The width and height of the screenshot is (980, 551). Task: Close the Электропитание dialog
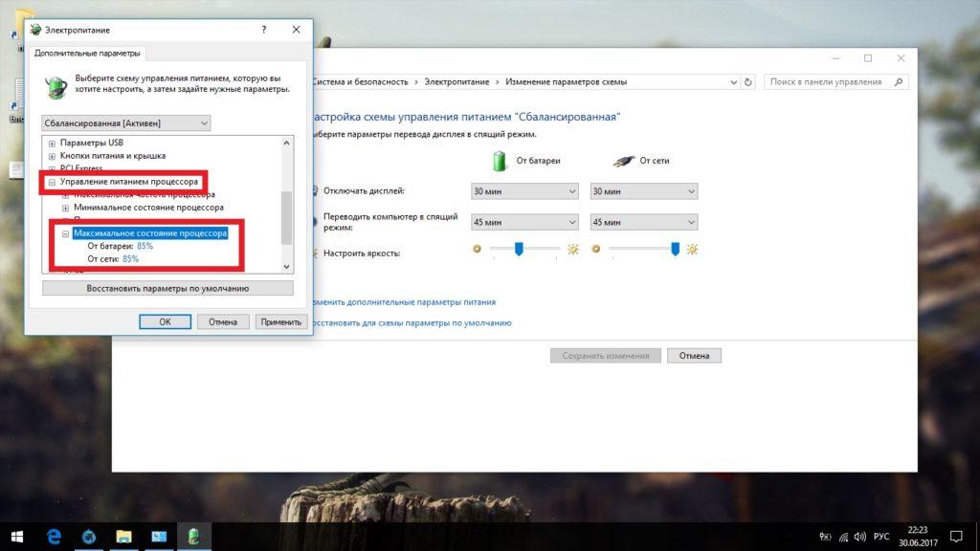pos(297,30)
